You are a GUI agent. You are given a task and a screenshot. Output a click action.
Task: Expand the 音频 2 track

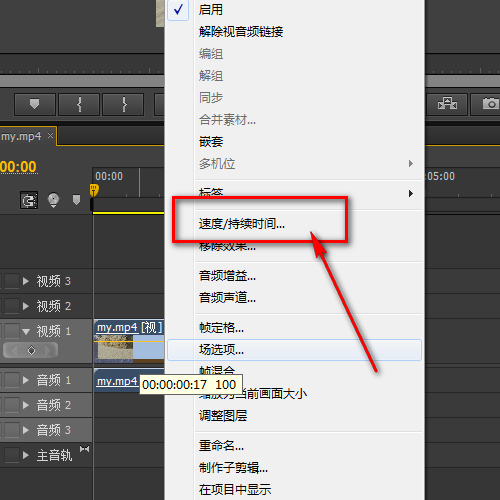[x=26, y=405]
